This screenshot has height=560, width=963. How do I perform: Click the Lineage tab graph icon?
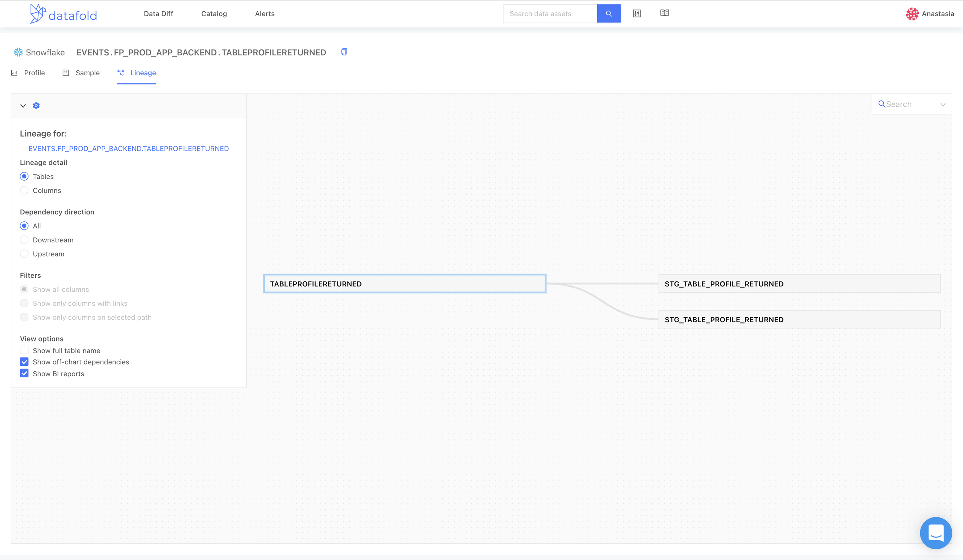[121, 73]
